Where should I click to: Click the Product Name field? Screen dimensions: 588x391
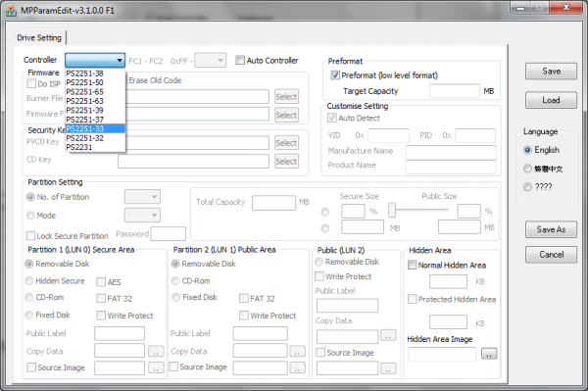[451, 167]
